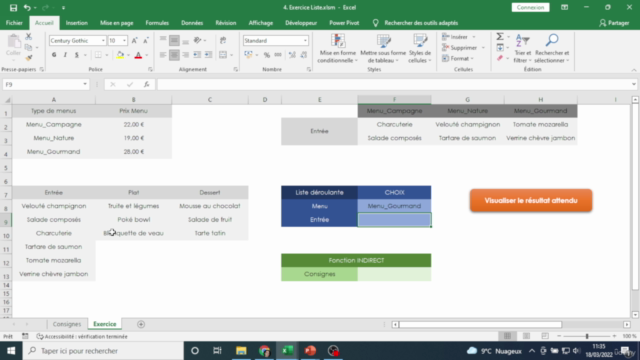This screenshot has width=640, height=360.
Task: Click the Wrap Text icon
Action: pos(223,40)
